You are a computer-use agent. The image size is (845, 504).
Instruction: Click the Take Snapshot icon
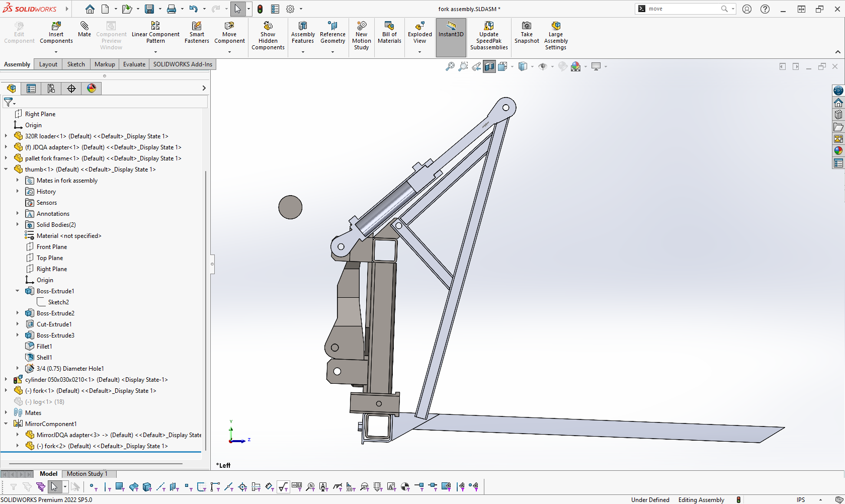point(527,26)
